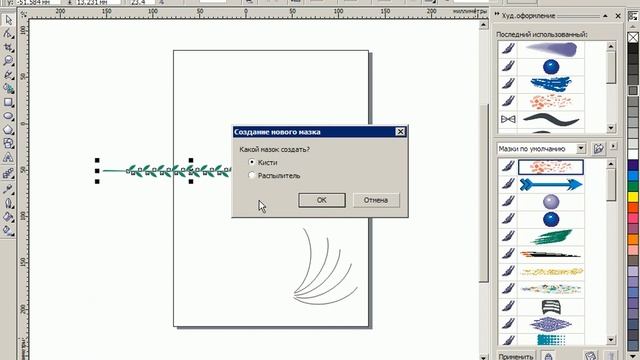Click the curved grey lines on page
640x360 pixels.
pos(325,266)
